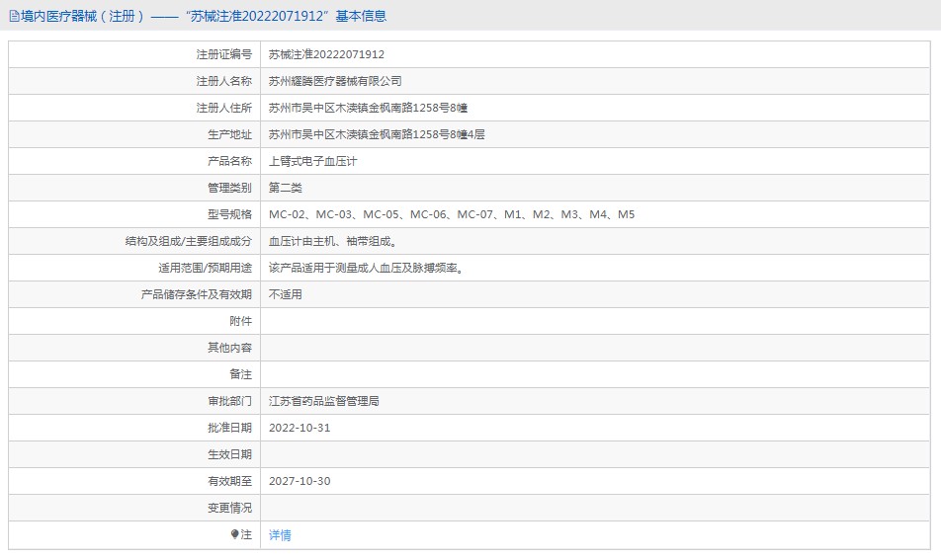Click the 变更情况 label
This screenshot has height=560, width=941.
[229, 508]
